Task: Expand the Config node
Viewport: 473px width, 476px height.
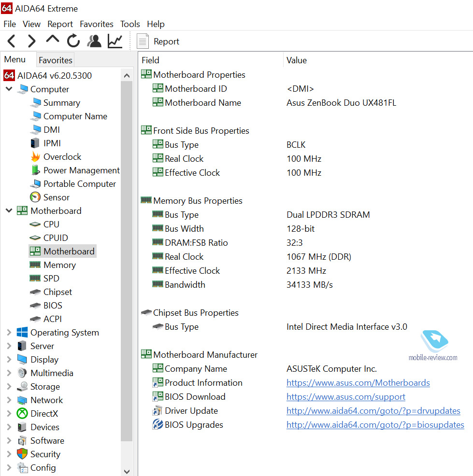Action: point(9,467)
